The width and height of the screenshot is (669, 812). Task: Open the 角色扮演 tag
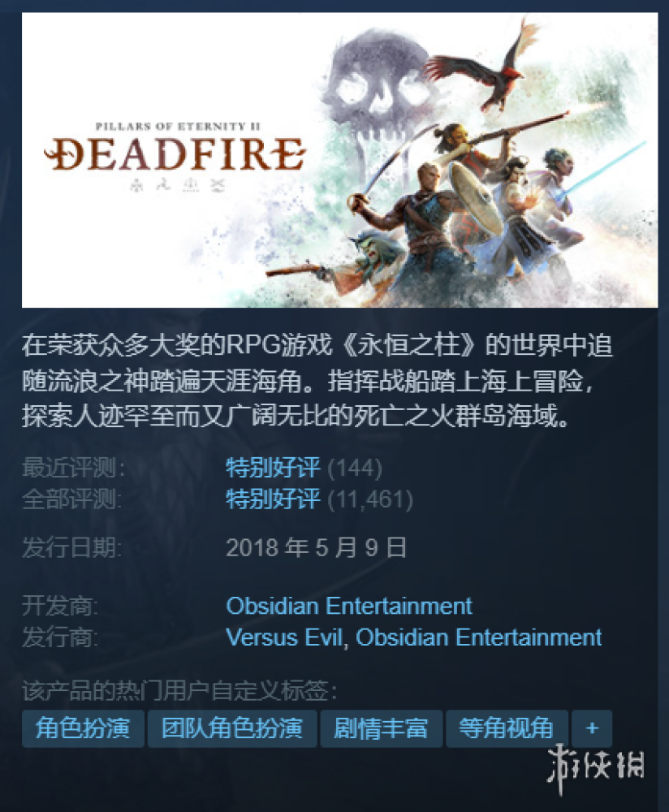click(83, 728)
